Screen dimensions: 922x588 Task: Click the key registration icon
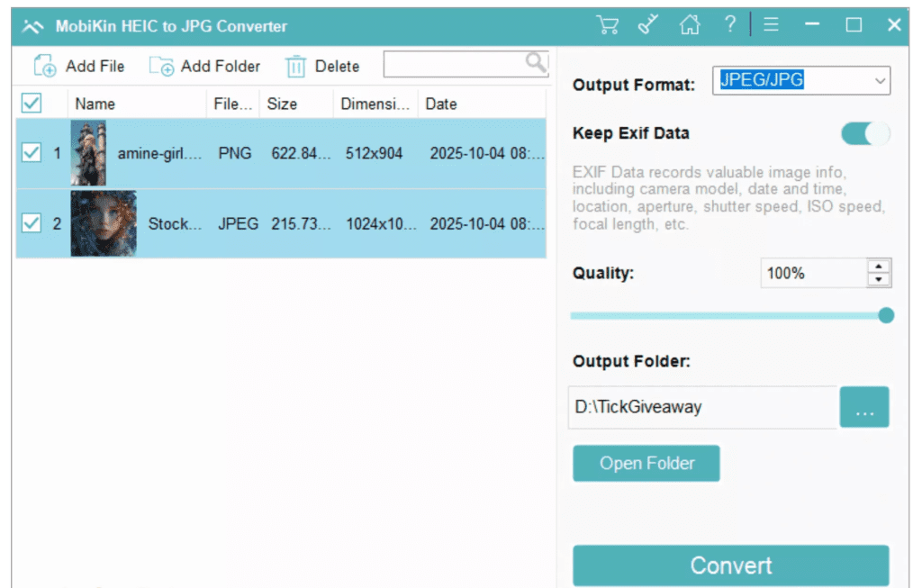click(649, 26)
